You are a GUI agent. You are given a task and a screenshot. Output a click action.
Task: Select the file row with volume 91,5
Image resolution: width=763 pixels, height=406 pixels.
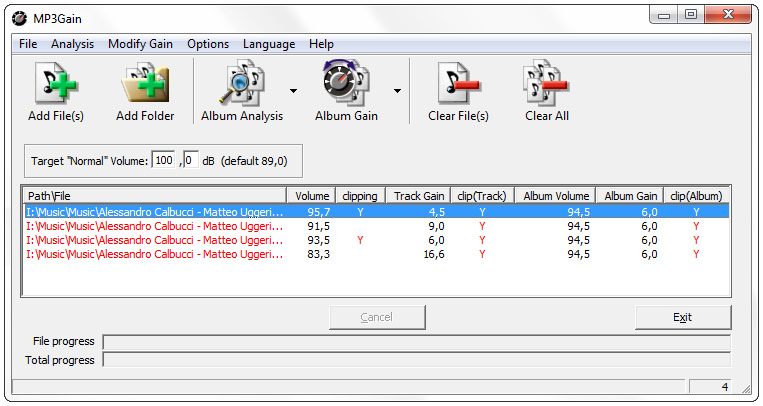376,226
